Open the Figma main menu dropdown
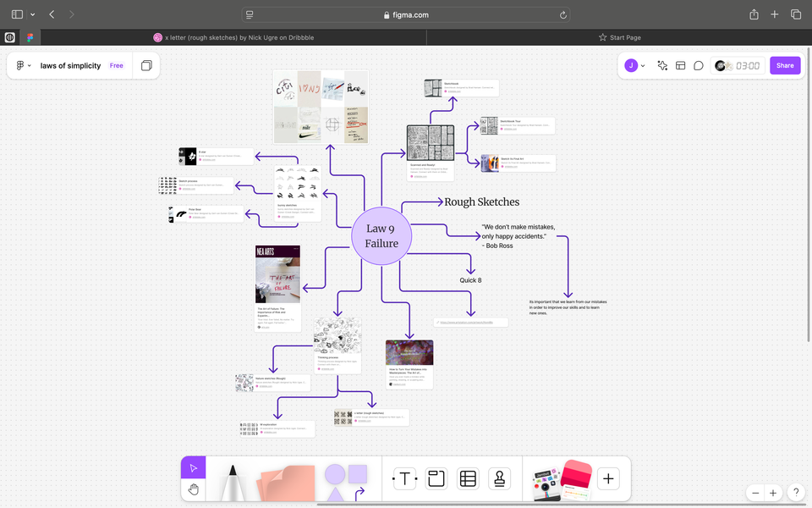The height and width of the screenshot is (508, 812). point(24,65)
